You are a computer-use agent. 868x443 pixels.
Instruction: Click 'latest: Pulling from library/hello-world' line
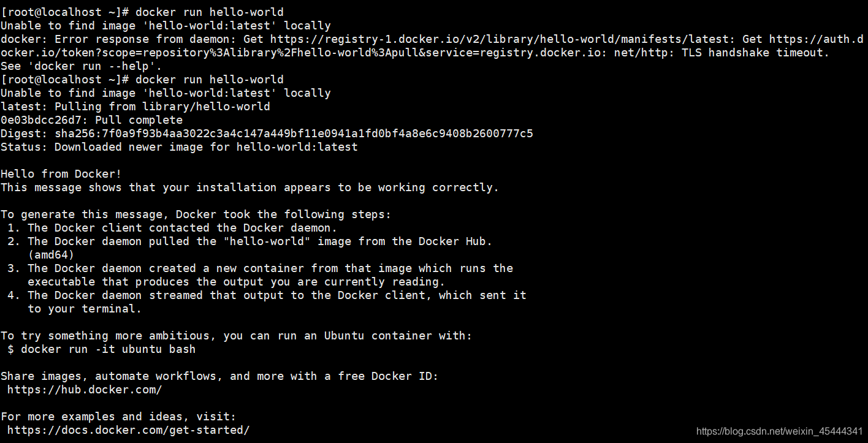135,107
